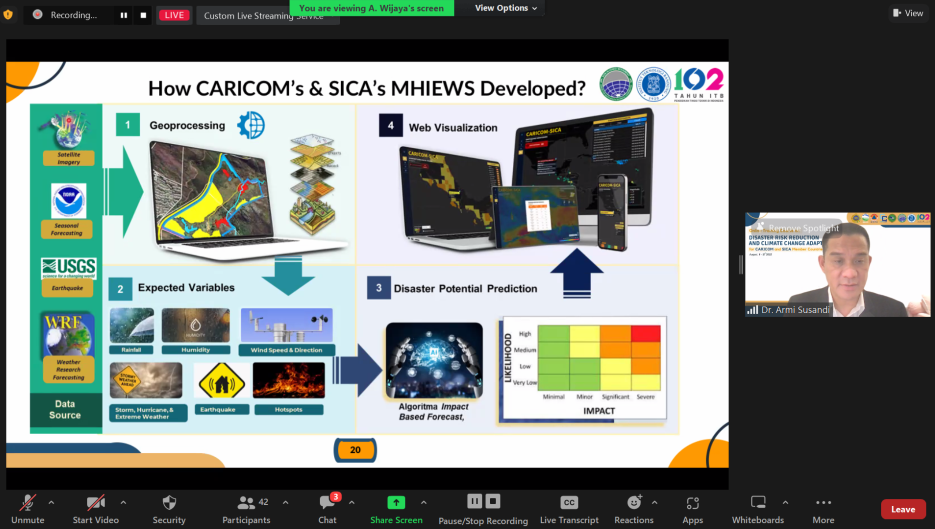Open Live Transcript captions

tap(569, 508)
